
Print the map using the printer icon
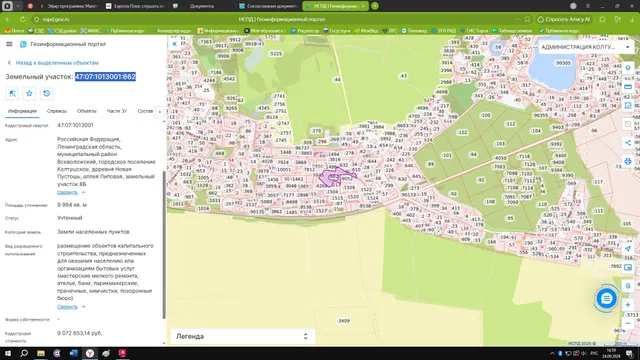click(x=628, y=162)
